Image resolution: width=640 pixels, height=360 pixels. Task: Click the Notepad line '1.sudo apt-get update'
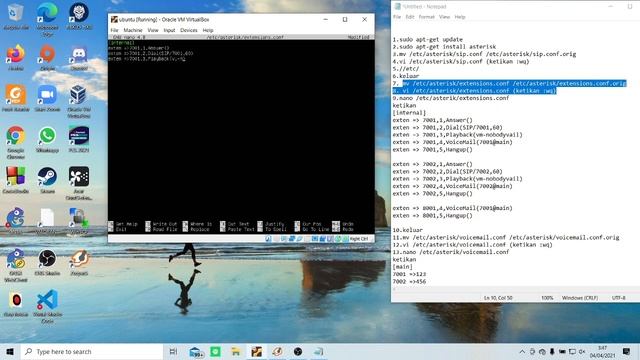427,40
